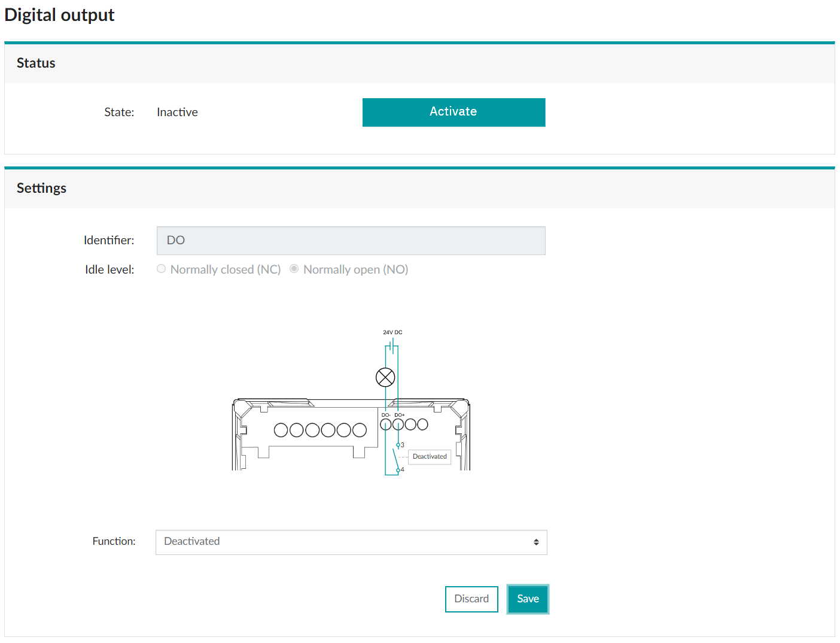840x643 pixels.
Task: Open the Function dropdown showing Deactivated
Action: click(351, 542)
